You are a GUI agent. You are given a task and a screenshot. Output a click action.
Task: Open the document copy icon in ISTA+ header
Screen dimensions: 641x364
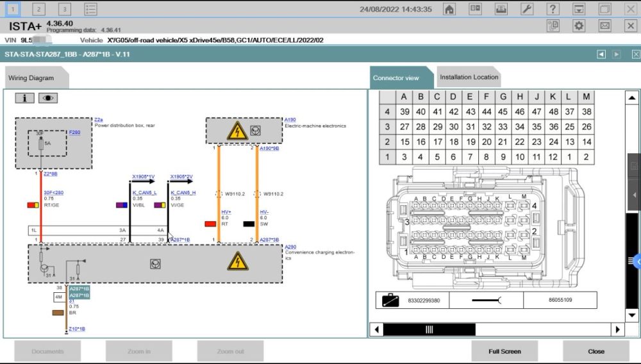553,26
